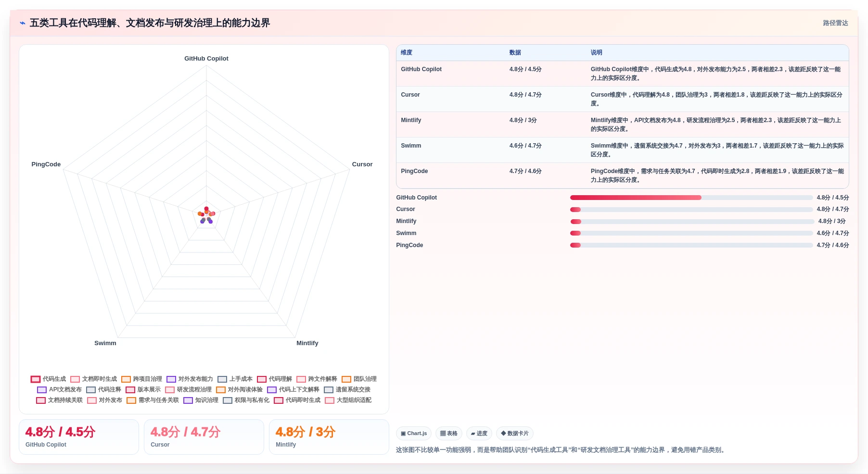Screen dimensions: 868x474
Task: Hide the 需求与任务关联 legend series
Action: pyautogui.click(x=153, y=400)
